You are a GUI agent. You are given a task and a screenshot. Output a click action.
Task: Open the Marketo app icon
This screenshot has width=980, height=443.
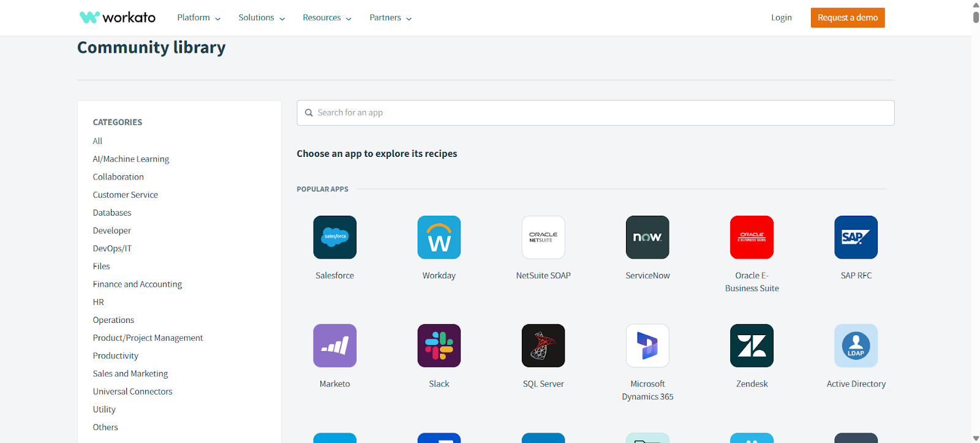334,346
